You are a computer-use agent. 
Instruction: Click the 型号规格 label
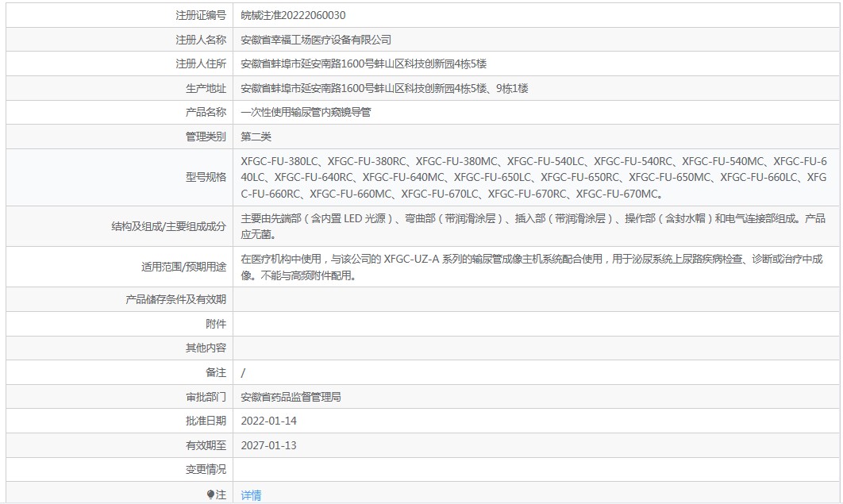click(x=206, y=177)
